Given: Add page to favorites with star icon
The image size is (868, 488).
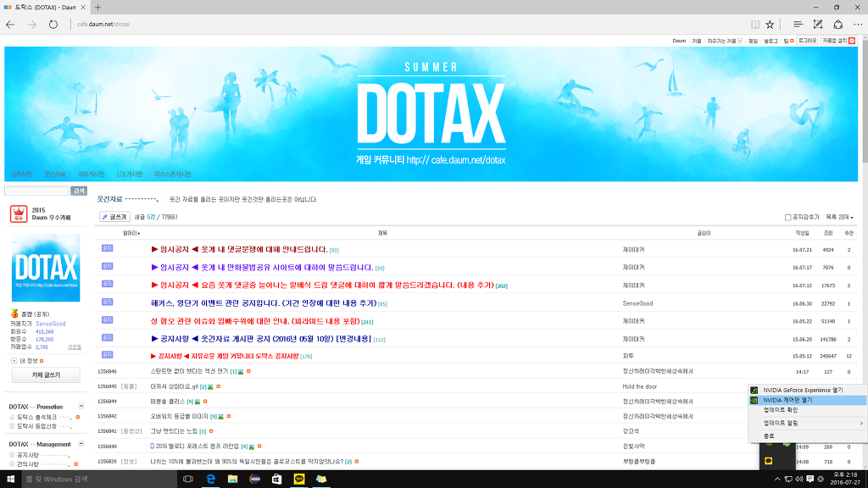Looking at the screenshot, I should 770,25.
